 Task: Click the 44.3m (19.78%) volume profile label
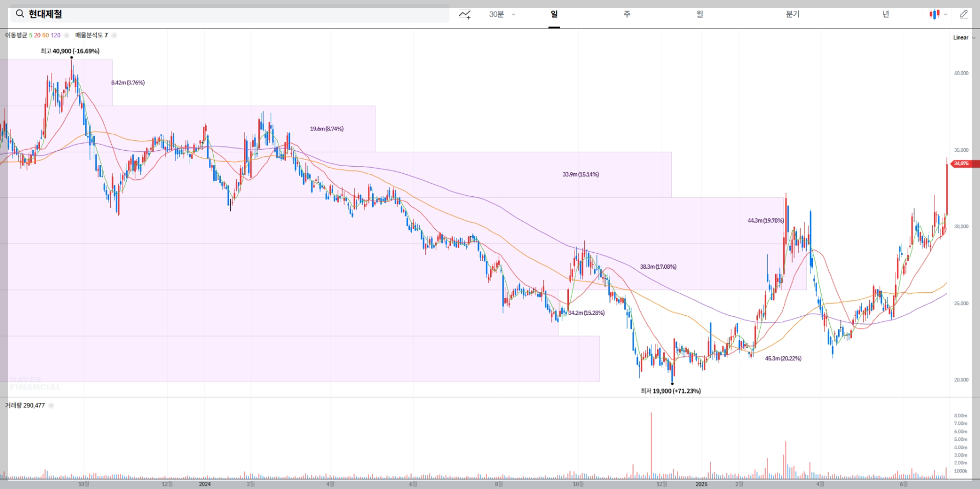(766, 220)
